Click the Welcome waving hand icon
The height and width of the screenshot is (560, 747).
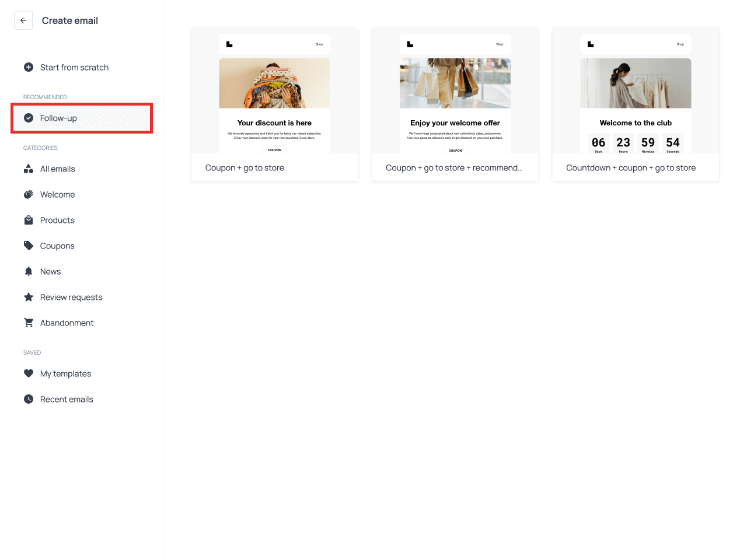(29, 195)
